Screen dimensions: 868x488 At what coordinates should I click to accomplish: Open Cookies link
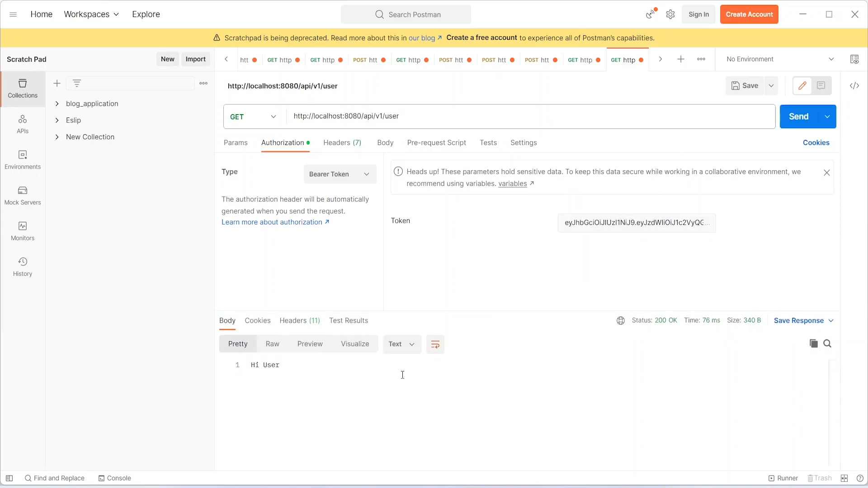tap(816, 142)
